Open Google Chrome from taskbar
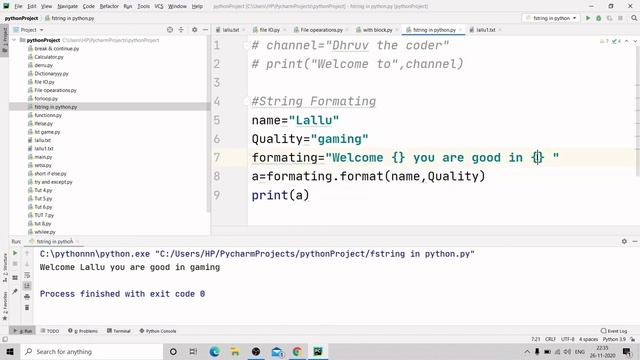Image resolution: width=640 pixels, height=360 pixels. pyautogui.click(x=297, y=351)
